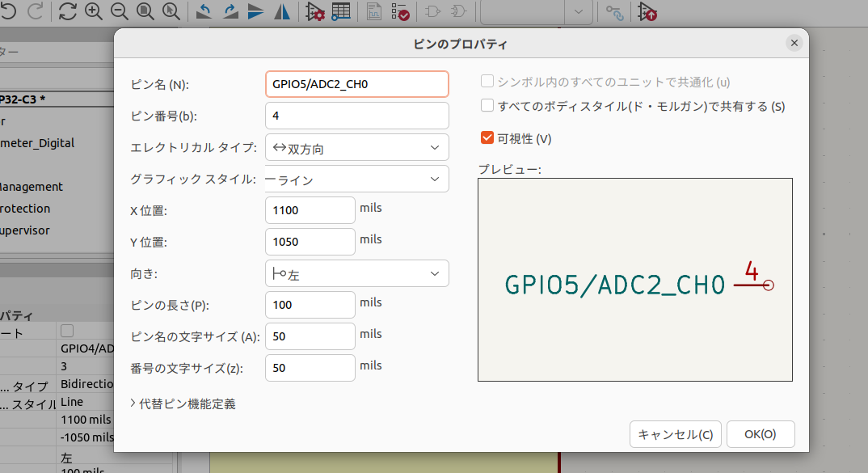Open the グラフィック スタイル dropdown

356,179
